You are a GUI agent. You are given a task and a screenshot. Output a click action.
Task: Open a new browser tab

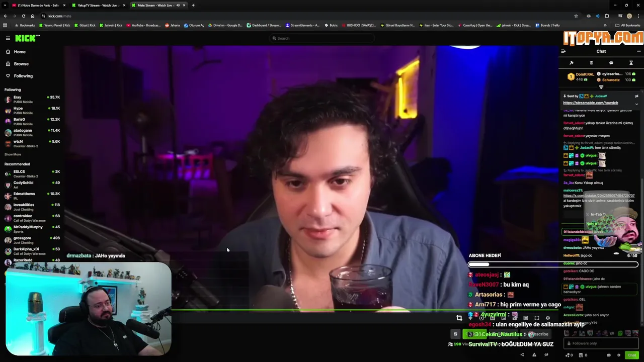193,5
